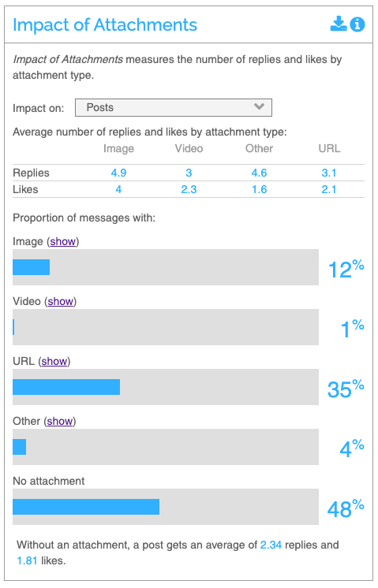Show messages with Video attachments
The height and width of the screenshot is (588, 378).
point(61,302)
